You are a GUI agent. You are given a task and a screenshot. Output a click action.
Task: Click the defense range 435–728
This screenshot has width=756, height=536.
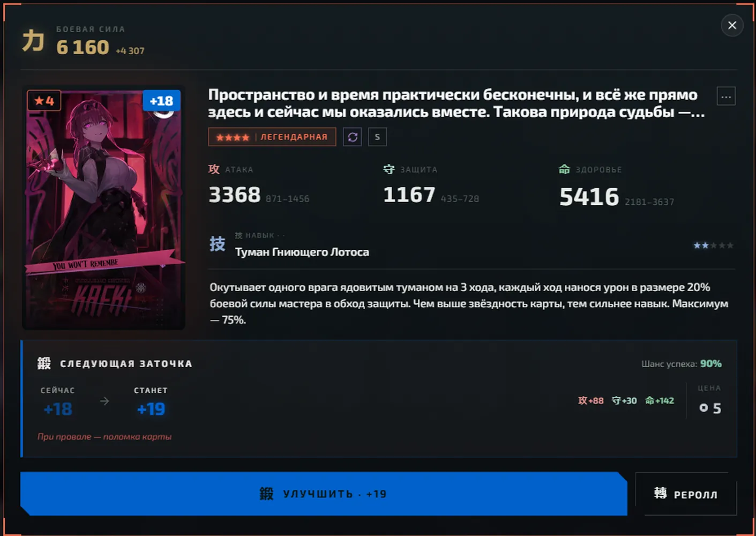pyautogui.click(x=460, y=199)
